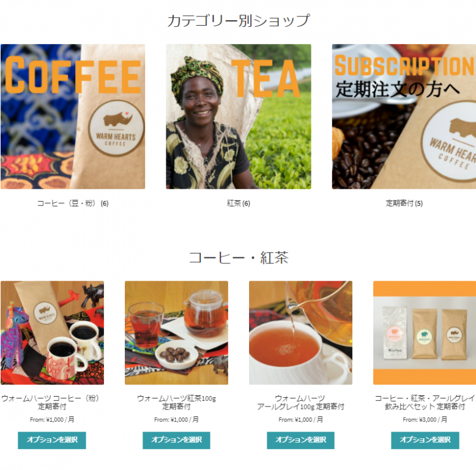Open the black tea 100g product photo

pos(176,332)
